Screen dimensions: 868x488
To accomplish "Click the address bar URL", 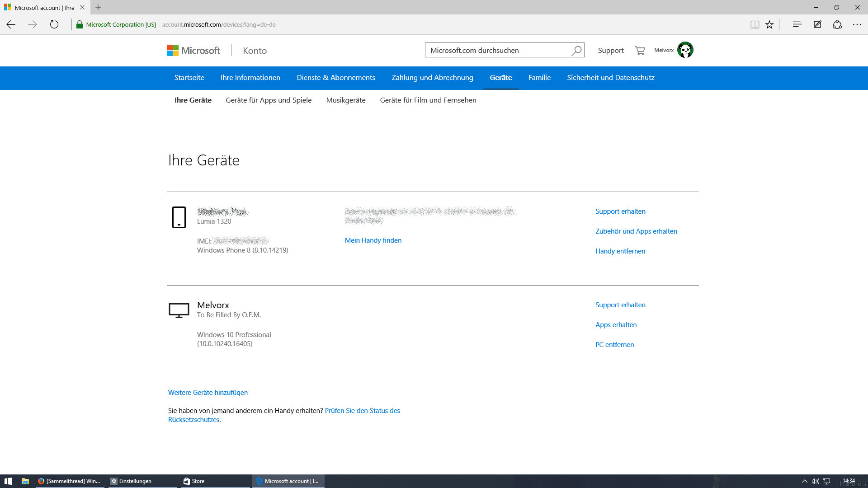I will (x=219, y=24).
